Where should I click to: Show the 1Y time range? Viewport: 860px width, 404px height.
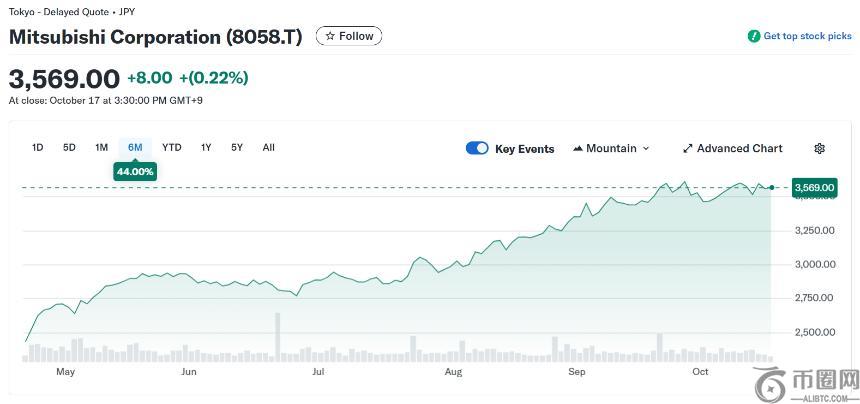point(206,148)
